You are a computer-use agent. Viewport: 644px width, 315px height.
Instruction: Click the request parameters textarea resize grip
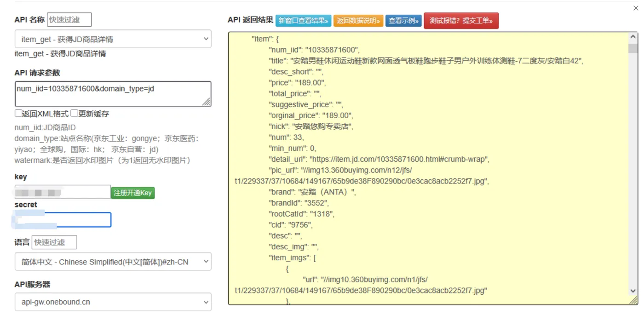click(207, 102)
